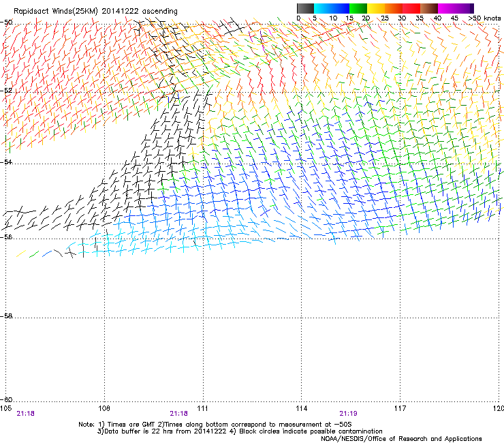Image resolution: width=504 pixels, height=443 pixels.
Task: Click the 108 longitude axis label
Action: coord(104,408)
